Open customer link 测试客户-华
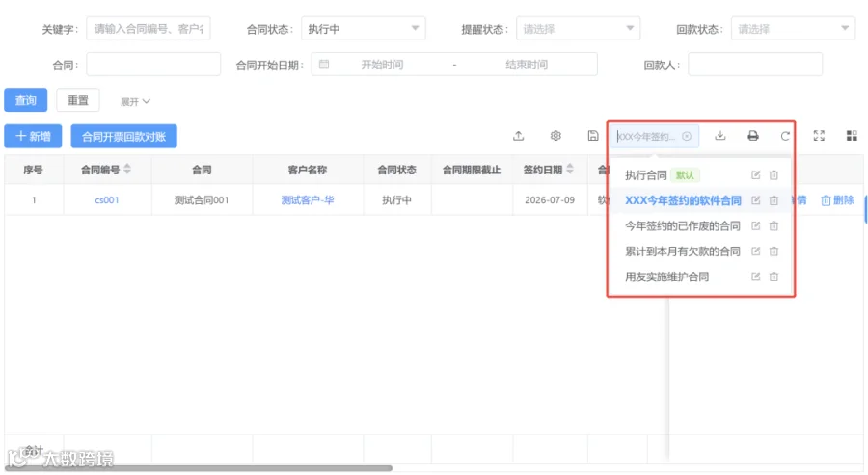Viewport: 868px width, 475px height. 308,200
